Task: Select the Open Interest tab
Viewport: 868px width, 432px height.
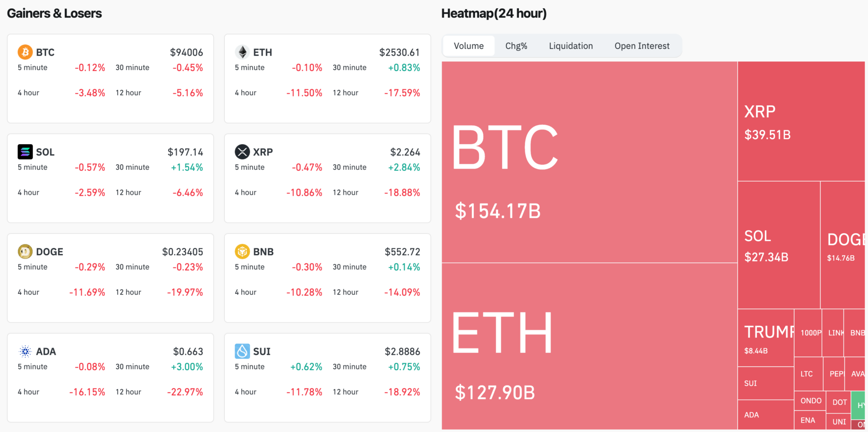Action: [642, 46]
